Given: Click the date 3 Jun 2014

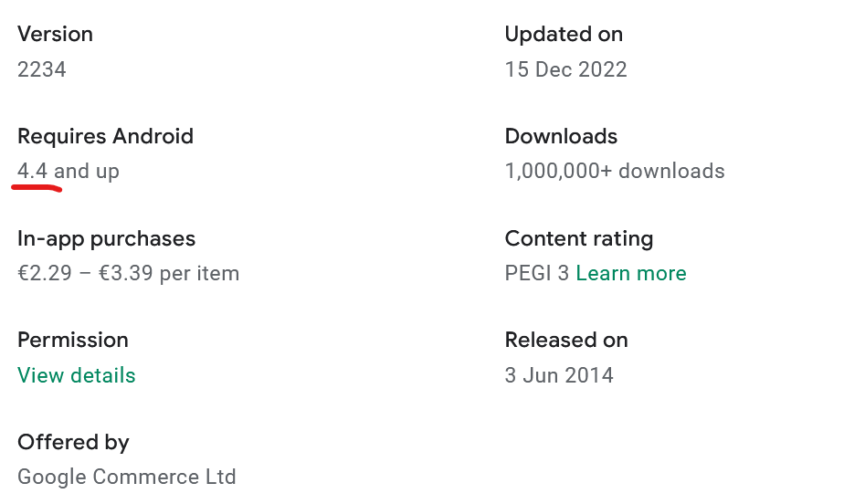Looking at the screenshot, I should [559, 375].
